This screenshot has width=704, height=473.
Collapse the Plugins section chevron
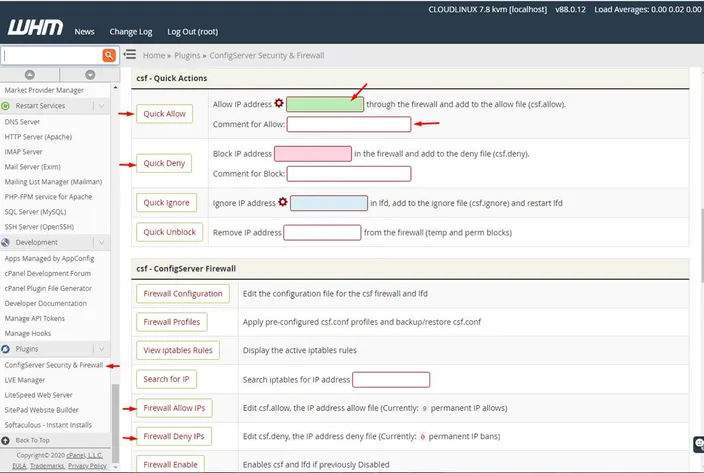(101, 349)
